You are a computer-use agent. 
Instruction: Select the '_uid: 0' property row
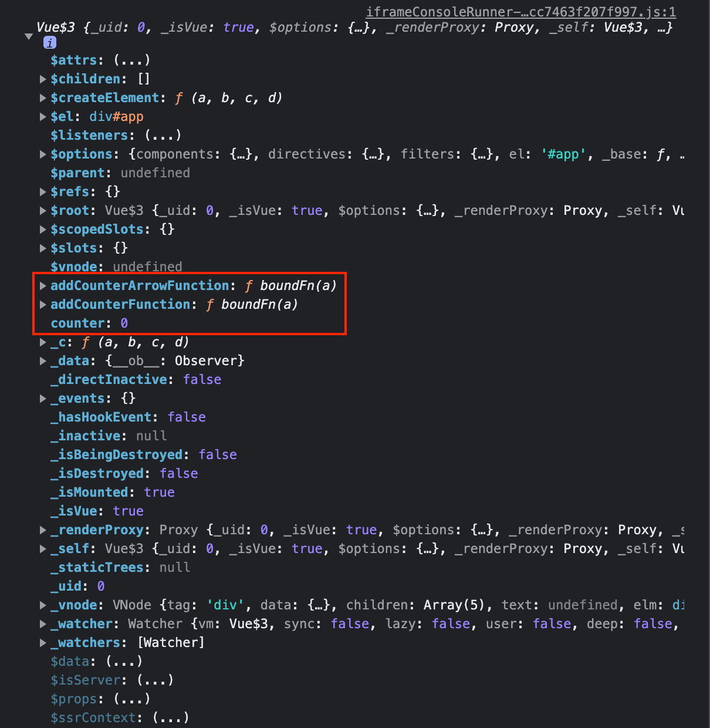pyautogui.click(x=77, y=586)
